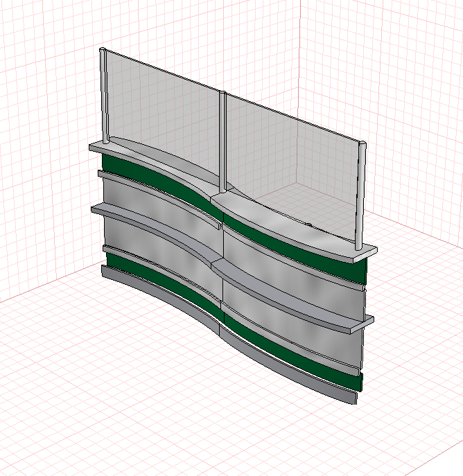Select the protruding middle shelf on right section
Screen dimensions: 463x476
point(292,296)
